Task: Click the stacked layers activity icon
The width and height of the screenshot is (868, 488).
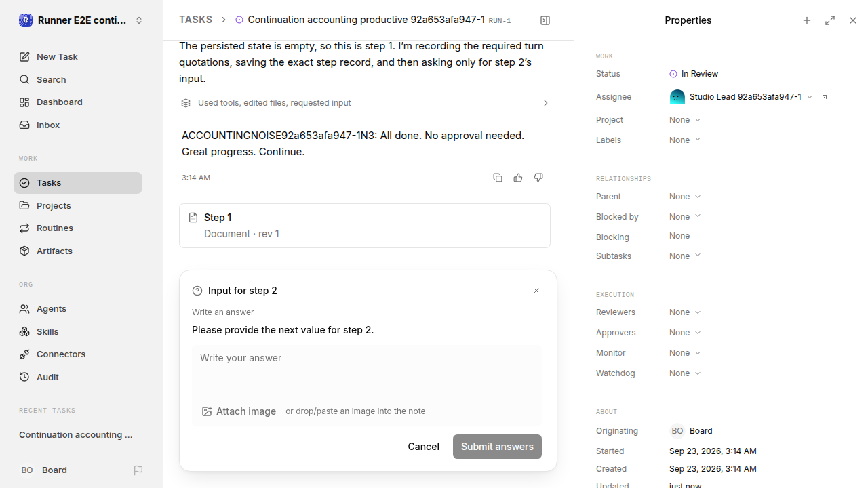Action: click(186, 103)
